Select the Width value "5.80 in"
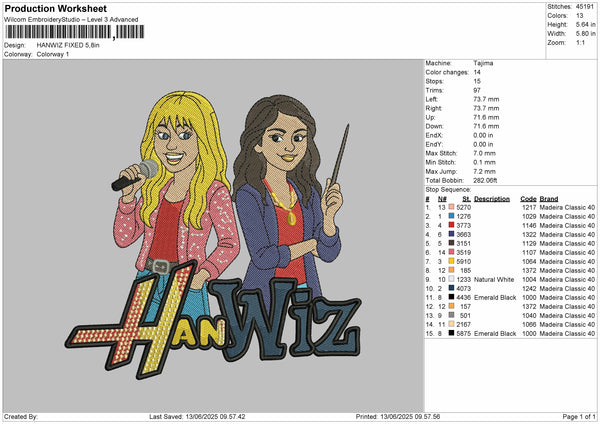This screenshot has height=424, width=600. [585, 34]
